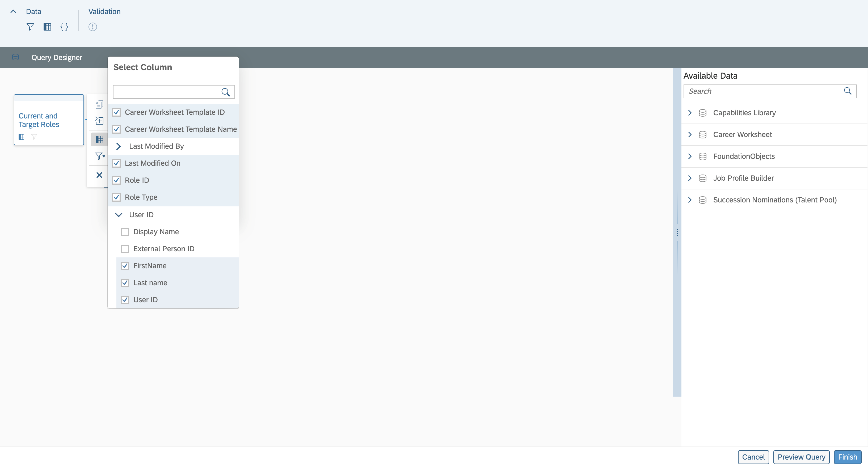Image resolution: width=868 pixels, height=467 pixels.
Task: Collapse the User ID column group
Action: click(x=118, y=214)
